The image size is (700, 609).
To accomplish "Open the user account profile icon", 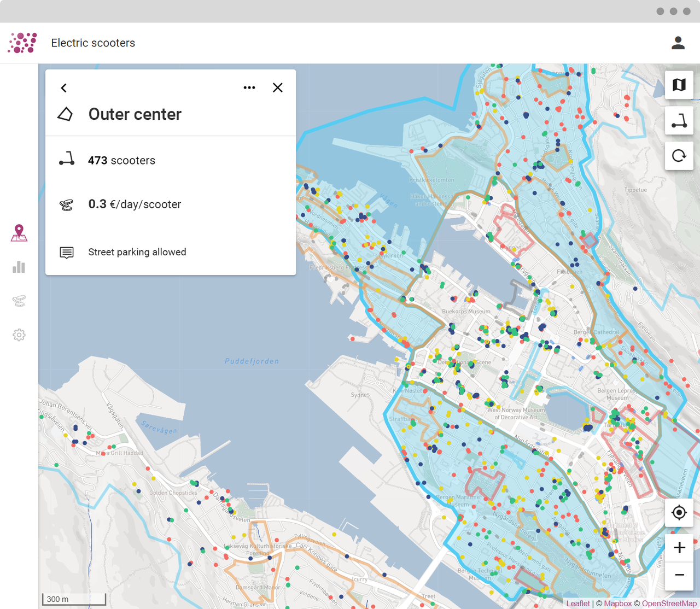I will [x=678, y=43].
